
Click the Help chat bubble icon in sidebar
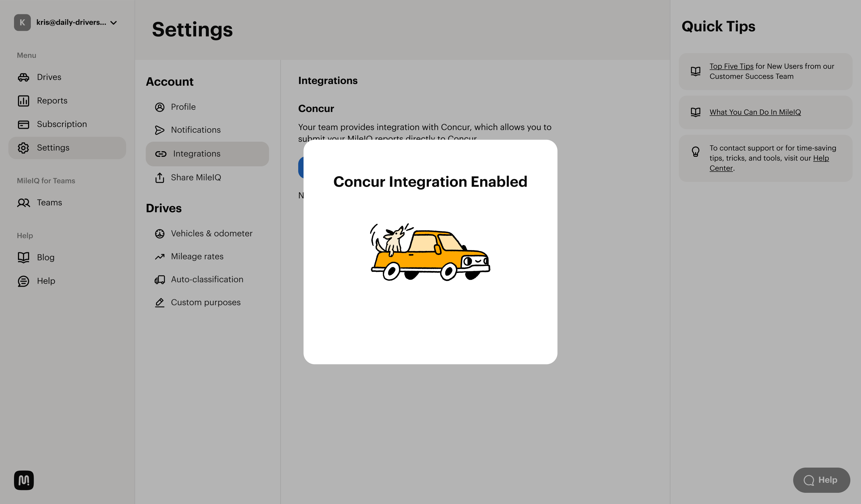point(23,281)
